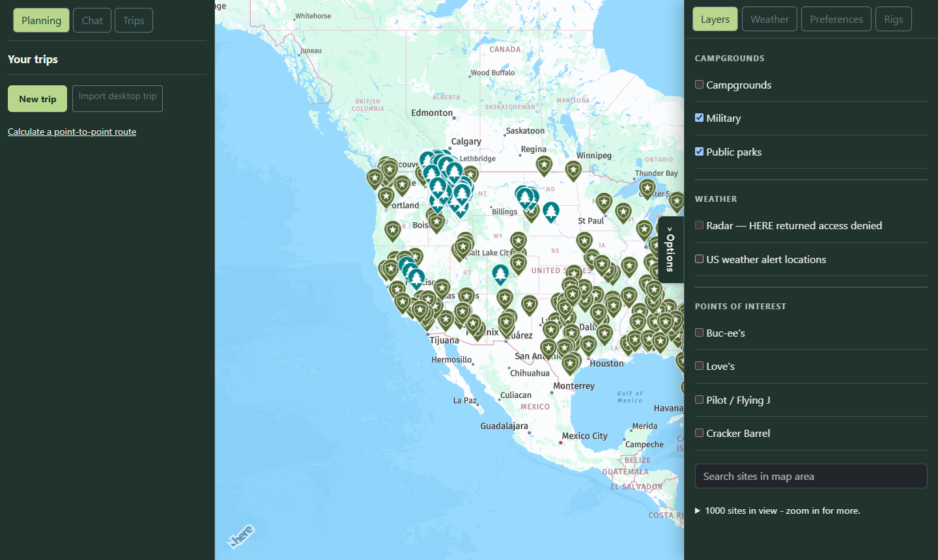The image size is (938, 560).
Task: Click the HERE logo on the map
Action: [x=241, y=536]
